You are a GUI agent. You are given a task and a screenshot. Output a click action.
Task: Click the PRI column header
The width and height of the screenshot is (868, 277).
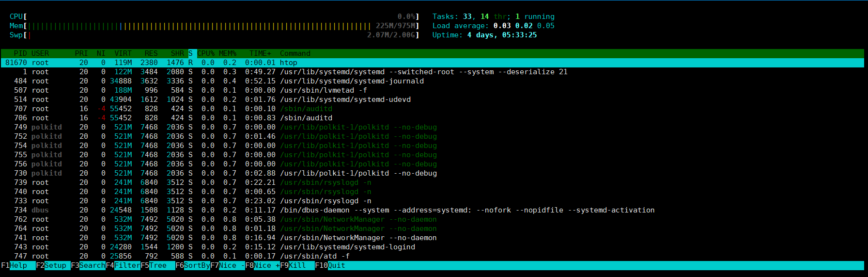click(x=81, y=53)
